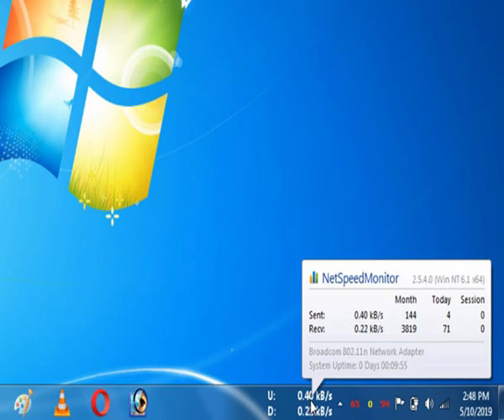
Task: Click the NetSpeedMonitor title in the popup
Action: click(360, 278)
